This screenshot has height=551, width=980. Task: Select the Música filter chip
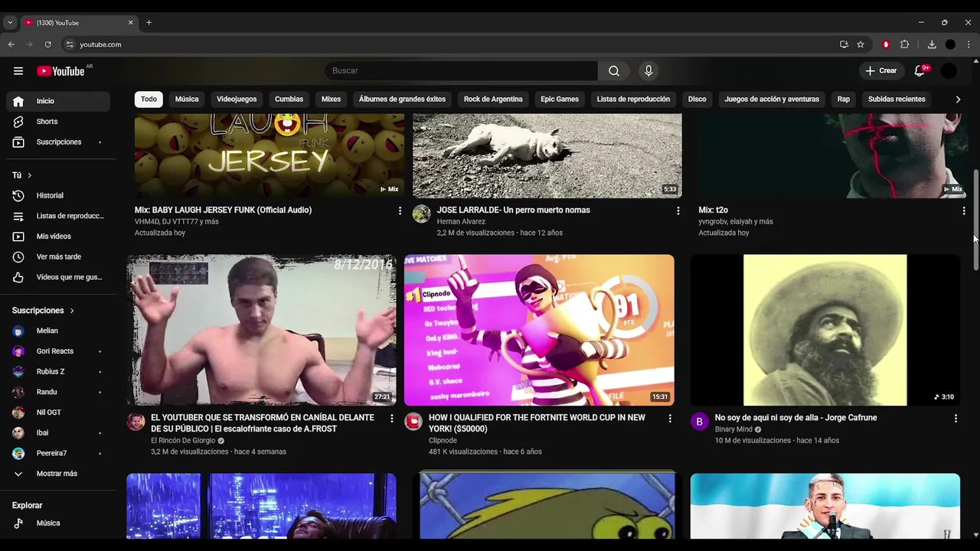click(x=187, y=99)
